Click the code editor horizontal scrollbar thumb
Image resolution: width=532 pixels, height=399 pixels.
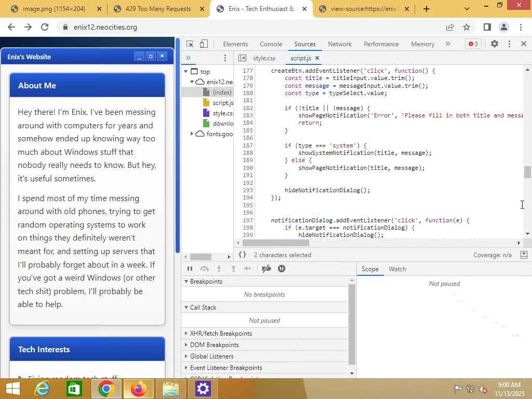(276, 243)
